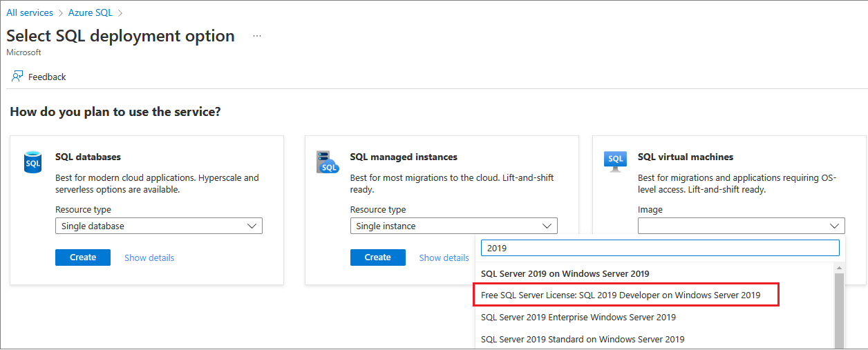The width and height of the screenshot is (868, 350).
Task: Click the SQL virtual machines card title
Action: pyautogui.click(x=686, y=157)
